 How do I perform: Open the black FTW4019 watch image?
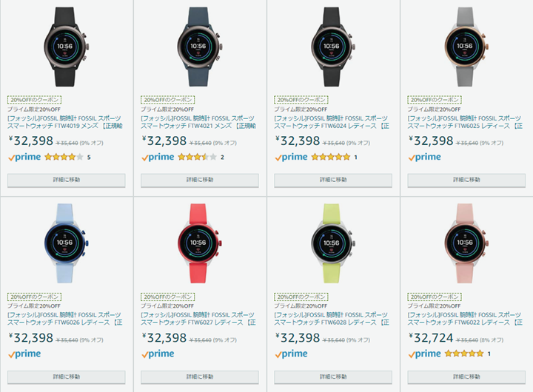tap(66, 47)
